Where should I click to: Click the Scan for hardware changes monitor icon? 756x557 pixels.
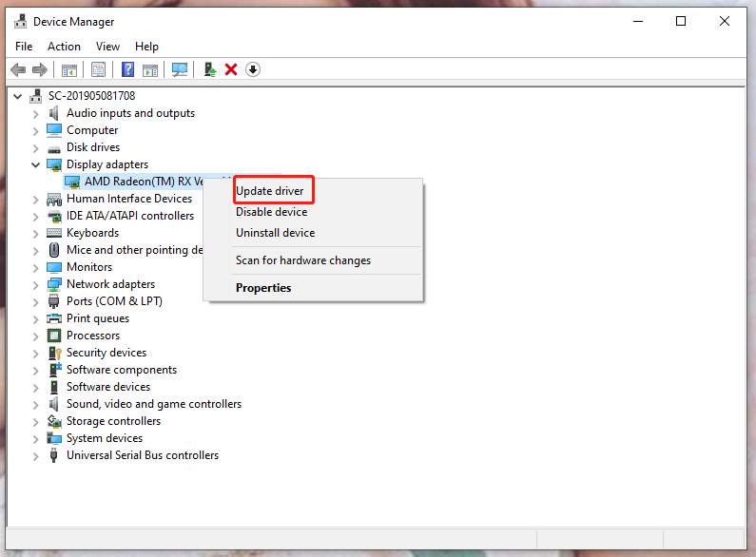(180, 70)
